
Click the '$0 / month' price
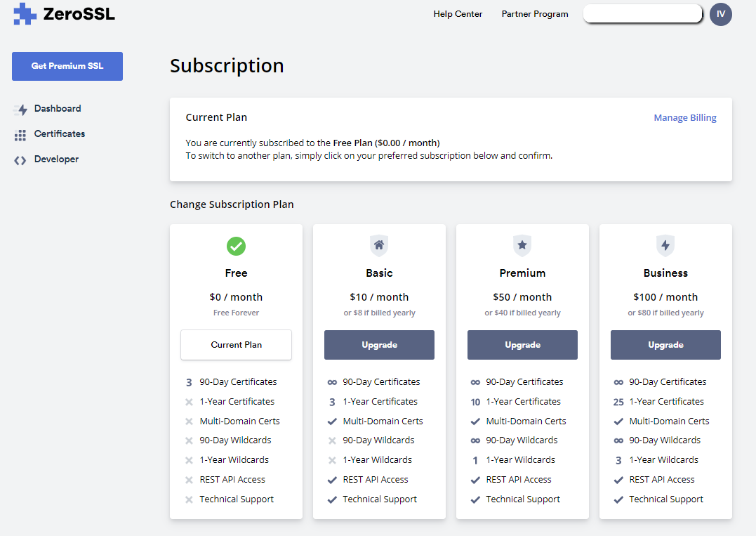237,297
